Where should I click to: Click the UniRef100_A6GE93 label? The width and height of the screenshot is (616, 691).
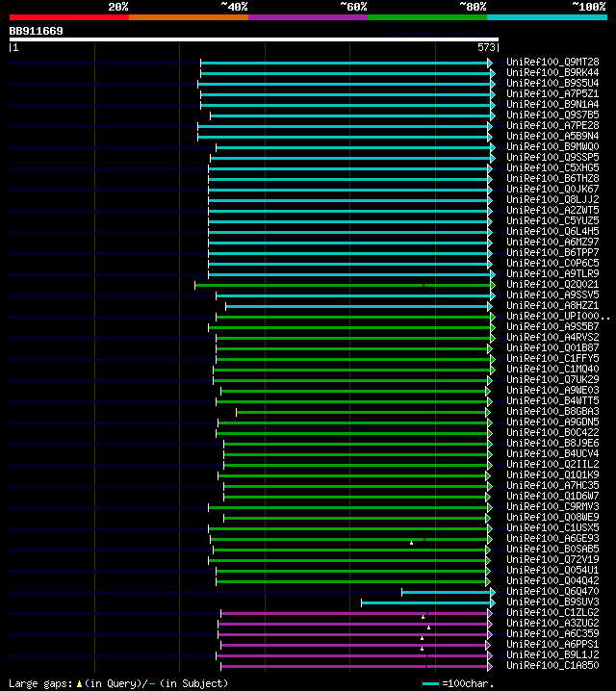[x=552, y=538]
